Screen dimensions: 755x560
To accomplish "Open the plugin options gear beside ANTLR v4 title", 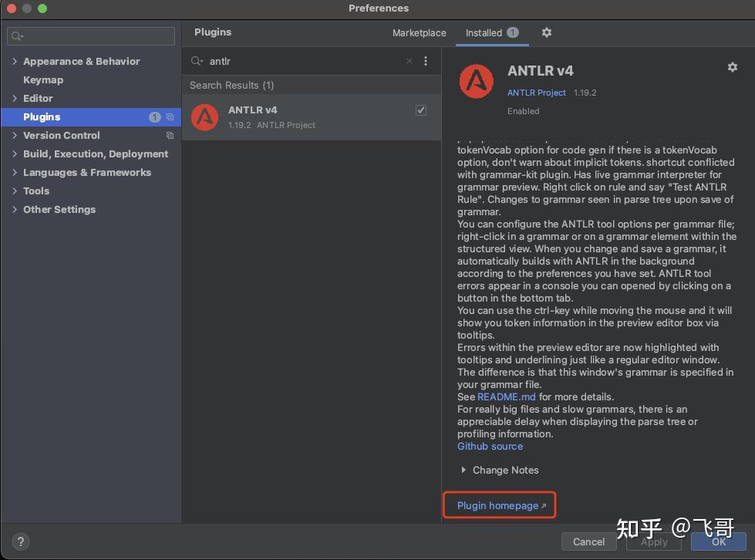I will click(731, 67).
